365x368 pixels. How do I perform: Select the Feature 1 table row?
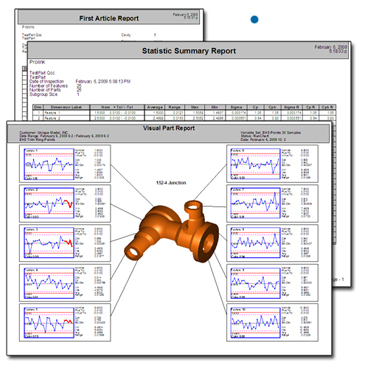184,113
